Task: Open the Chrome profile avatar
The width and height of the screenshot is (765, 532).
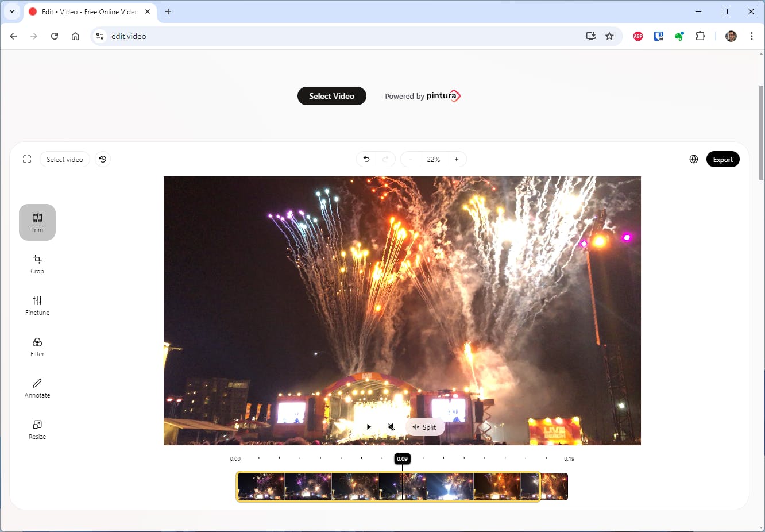Action: [731, 36]
